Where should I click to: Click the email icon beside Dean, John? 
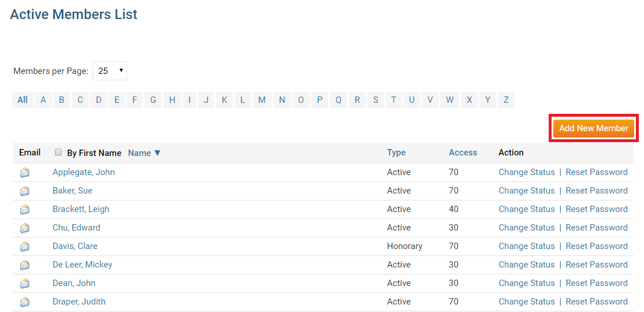point(24,284)
